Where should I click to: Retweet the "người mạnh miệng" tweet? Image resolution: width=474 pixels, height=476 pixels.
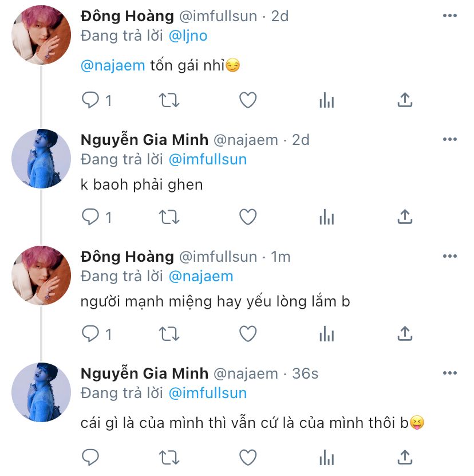pyautogui.click(x=169, y=333)
